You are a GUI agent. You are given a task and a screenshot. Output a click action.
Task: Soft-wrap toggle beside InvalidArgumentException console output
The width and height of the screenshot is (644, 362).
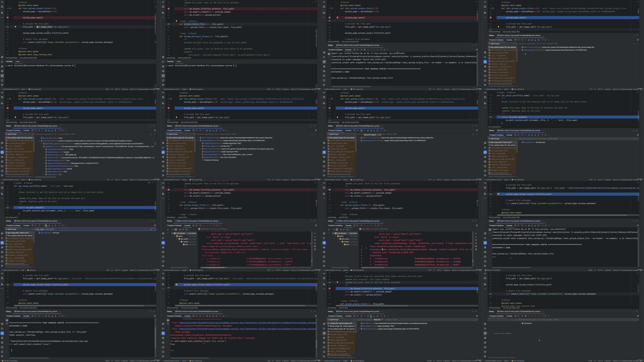(476, 240)
